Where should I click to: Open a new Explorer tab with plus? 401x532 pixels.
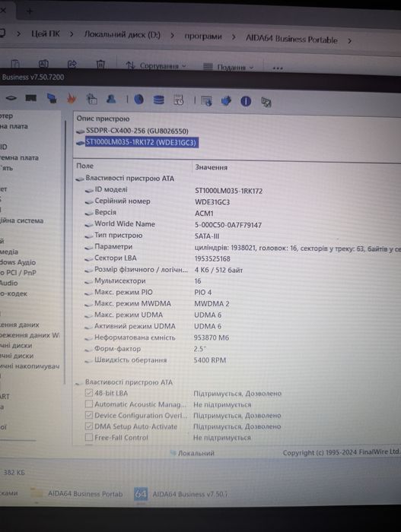pyautogui.click(x=30, y=11)
